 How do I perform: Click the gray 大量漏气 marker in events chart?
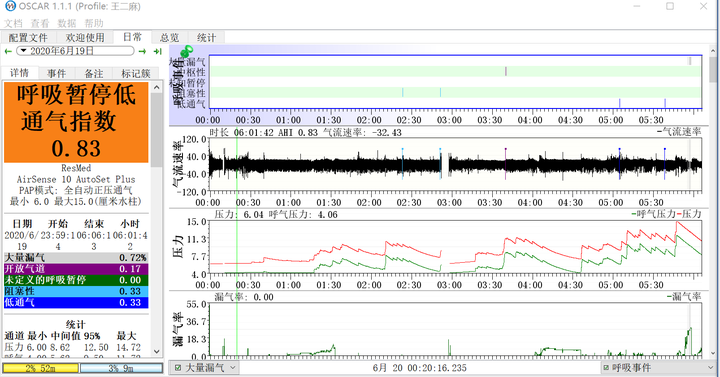pyautogui.click(x=689, y=61)
